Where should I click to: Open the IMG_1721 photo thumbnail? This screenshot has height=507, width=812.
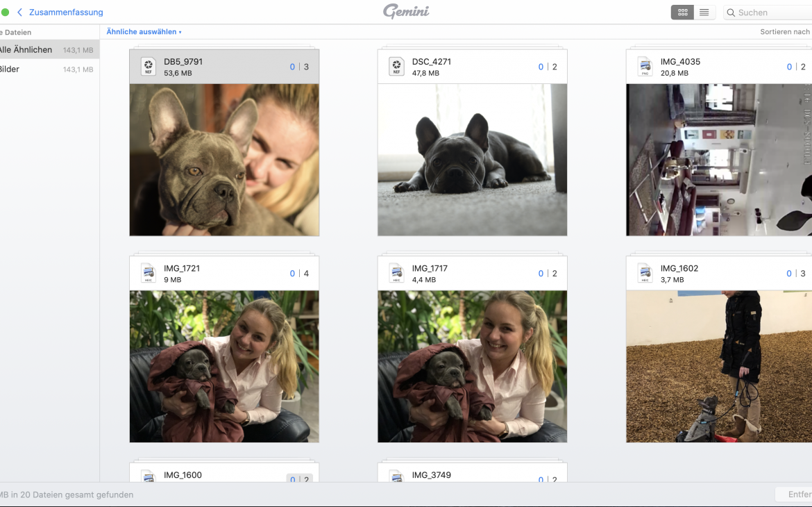tap(224, 367)
